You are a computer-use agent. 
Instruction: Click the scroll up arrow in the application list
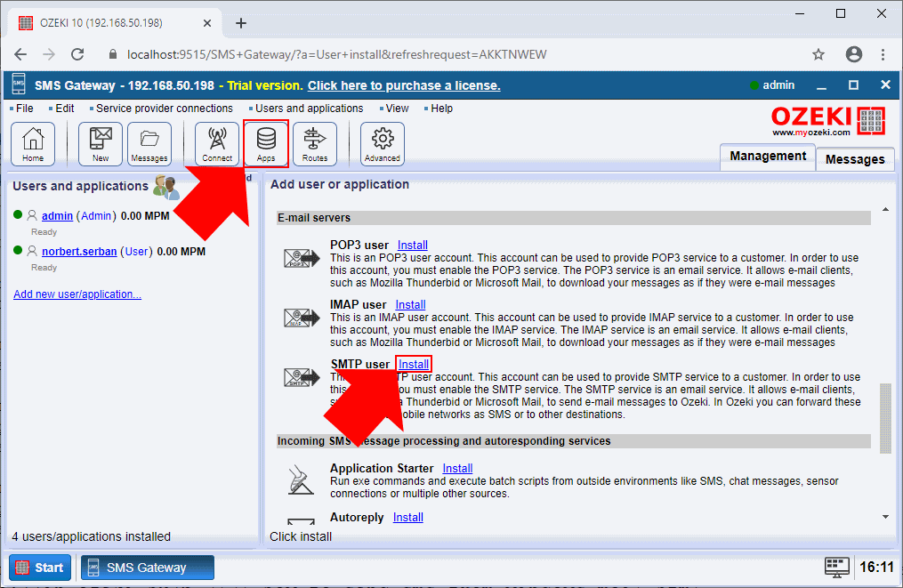tap(885, 210)
